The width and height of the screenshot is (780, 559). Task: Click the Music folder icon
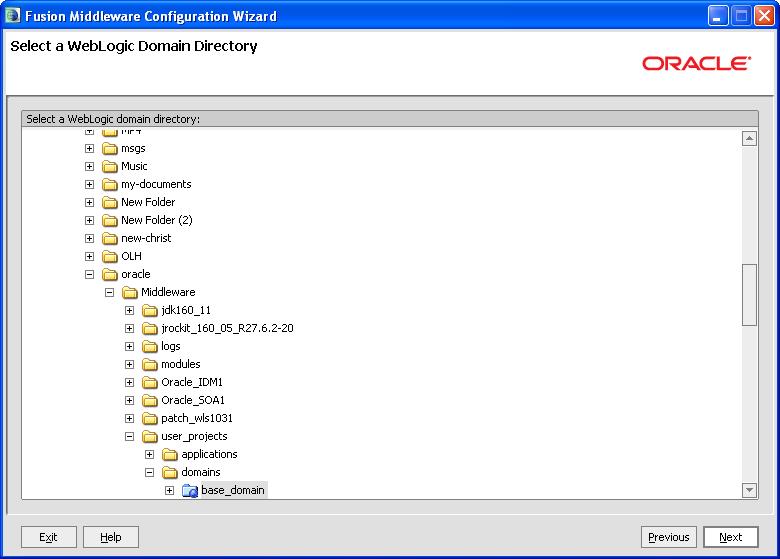click(x=109, y=167)
